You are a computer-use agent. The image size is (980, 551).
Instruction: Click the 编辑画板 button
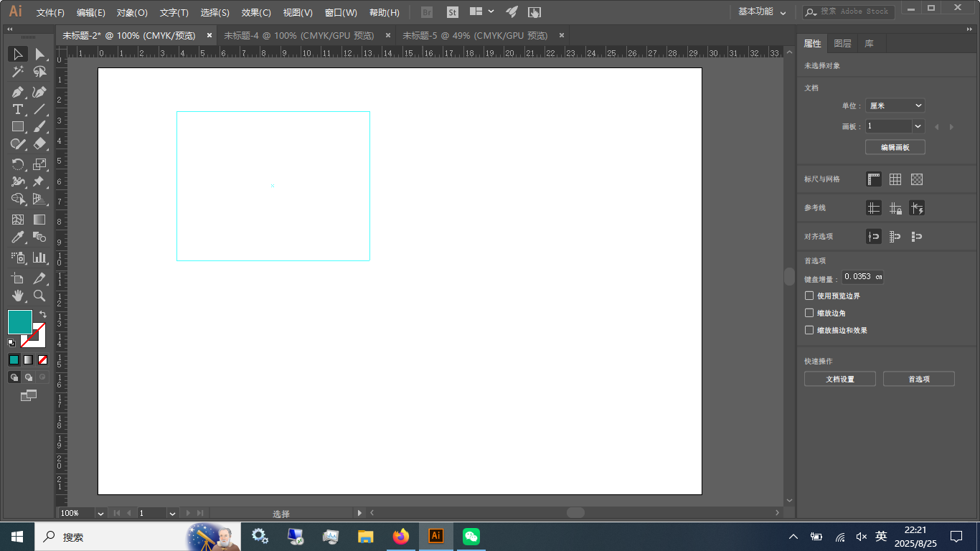click(895, 147)
